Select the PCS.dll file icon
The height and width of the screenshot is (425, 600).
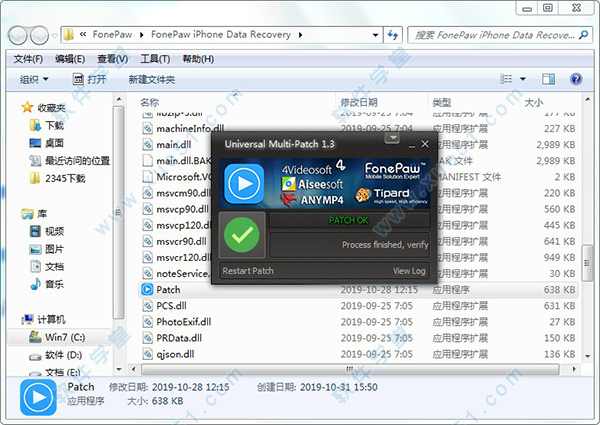click(x=147, y=306)
